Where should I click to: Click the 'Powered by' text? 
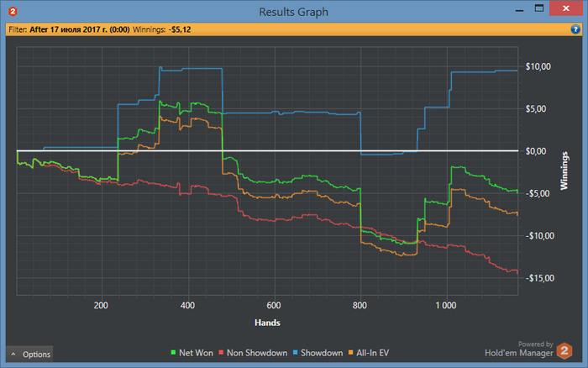tap(536, 344)
